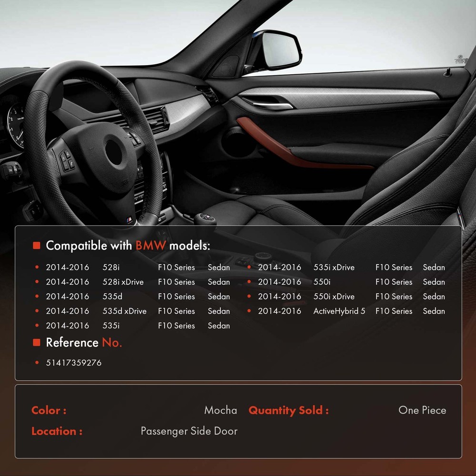Select the '528i xDrive' model entry
Viewport: 476px width, 476px height.
123,282
